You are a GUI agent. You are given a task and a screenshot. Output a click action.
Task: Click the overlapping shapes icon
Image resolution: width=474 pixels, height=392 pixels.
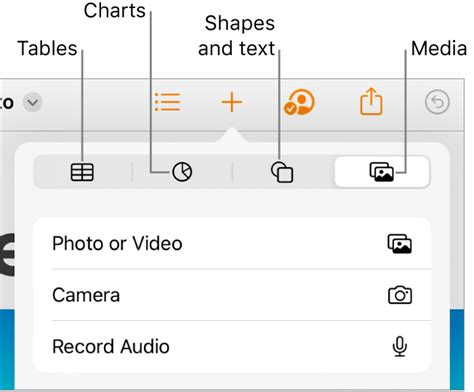click(x=282, y=172)
